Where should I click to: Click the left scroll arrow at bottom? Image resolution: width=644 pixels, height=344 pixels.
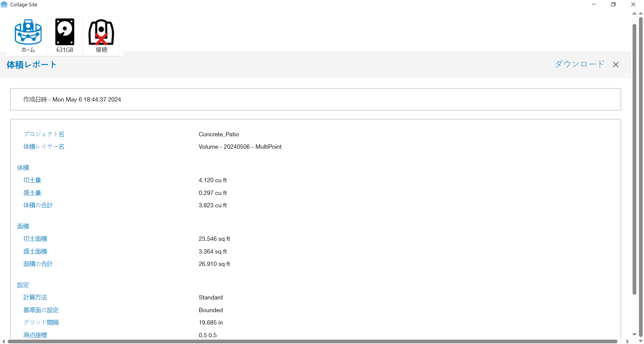click(3, 341)
